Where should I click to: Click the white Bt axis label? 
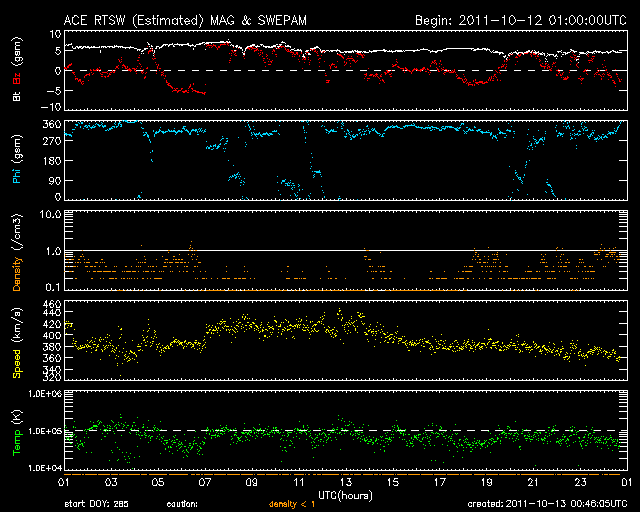[17, 97]
